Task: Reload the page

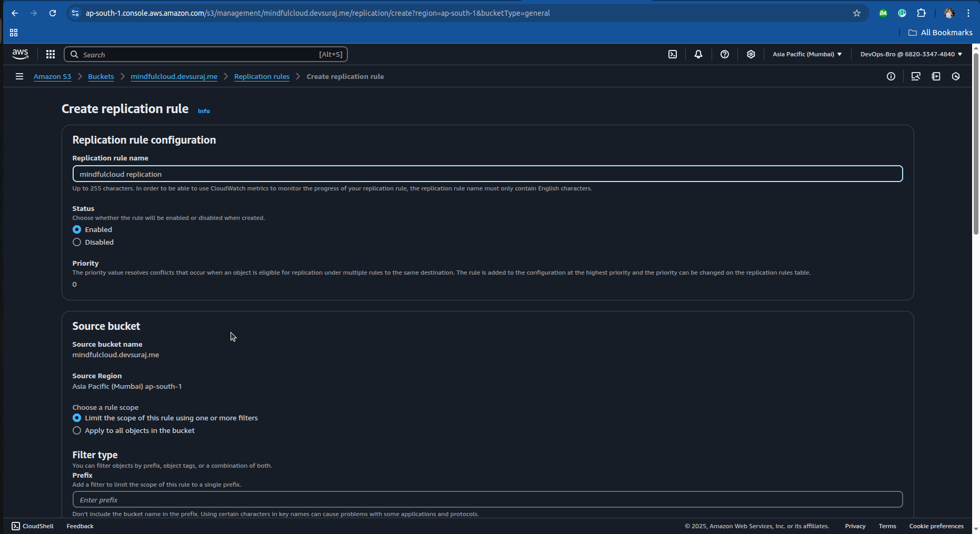Action: 53,13
